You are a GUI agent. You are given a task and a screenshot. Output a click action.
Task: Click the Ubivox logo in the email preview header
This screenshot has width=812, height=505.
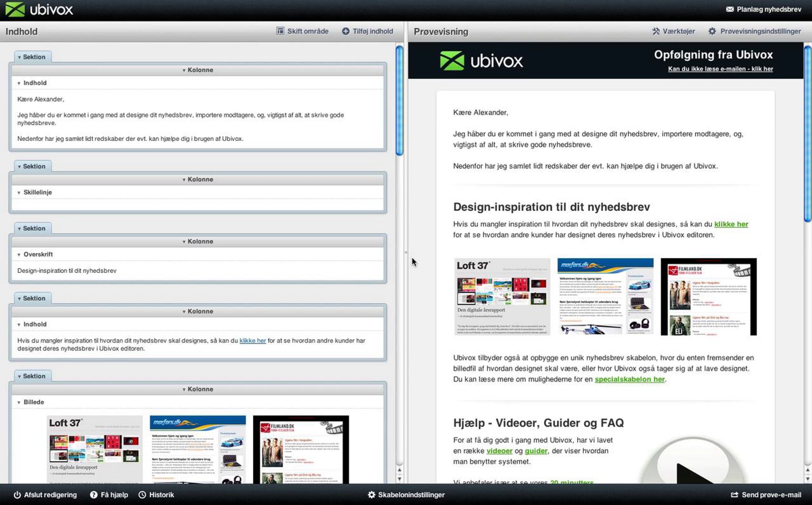481,61
